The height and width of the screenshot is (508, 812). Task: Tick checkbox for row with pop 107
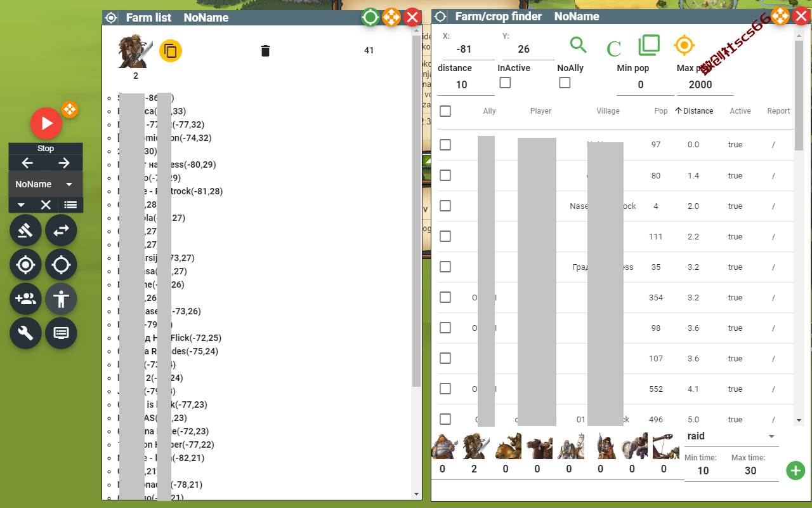click(x=445, y=358)
